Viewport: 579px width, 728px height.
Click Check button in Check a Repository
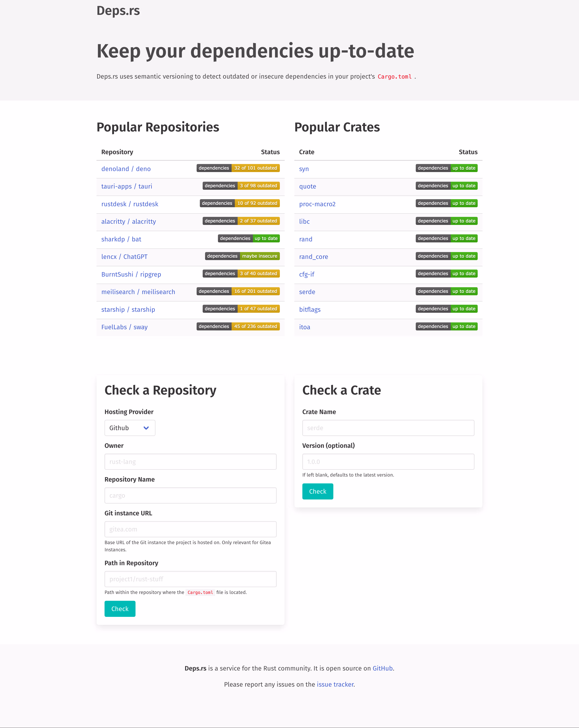click(x=120, y=609)
